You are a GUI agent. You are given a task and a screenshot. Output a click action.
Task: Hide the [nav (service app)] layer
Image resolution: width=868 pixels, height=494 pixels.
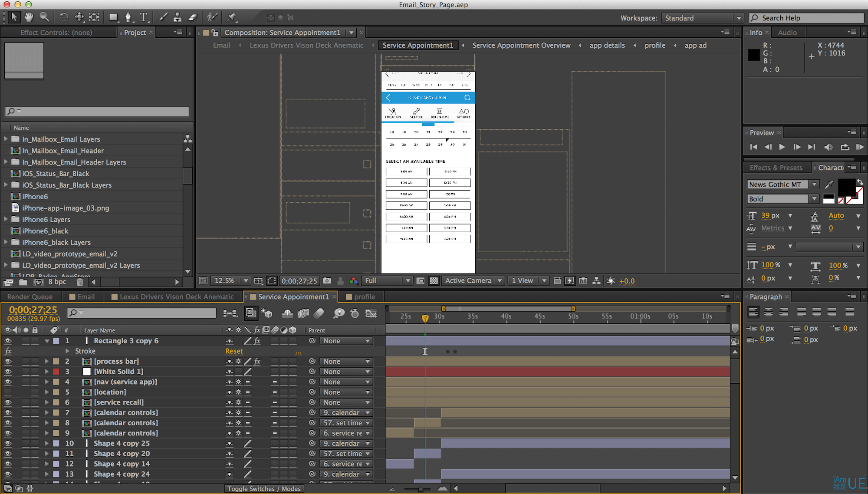8,382
